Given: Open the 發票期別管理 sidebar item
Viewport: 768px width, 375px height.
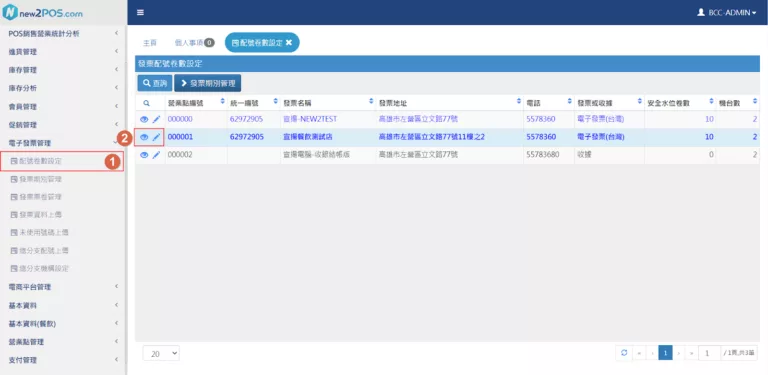Looking at the screenshot, I should tap(37, 179).
